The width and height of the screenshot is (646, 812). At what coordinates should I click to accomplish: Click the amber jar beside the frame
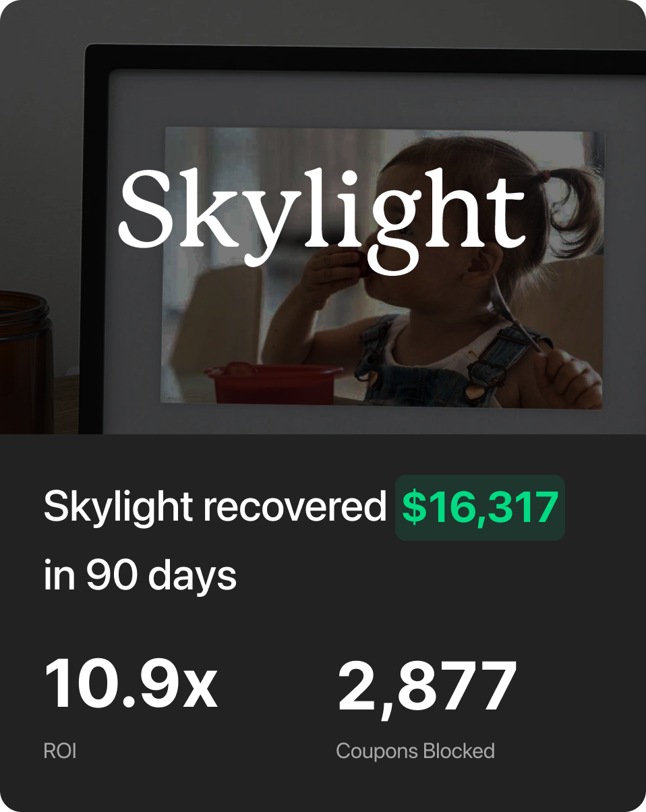[x=26, y=363]
